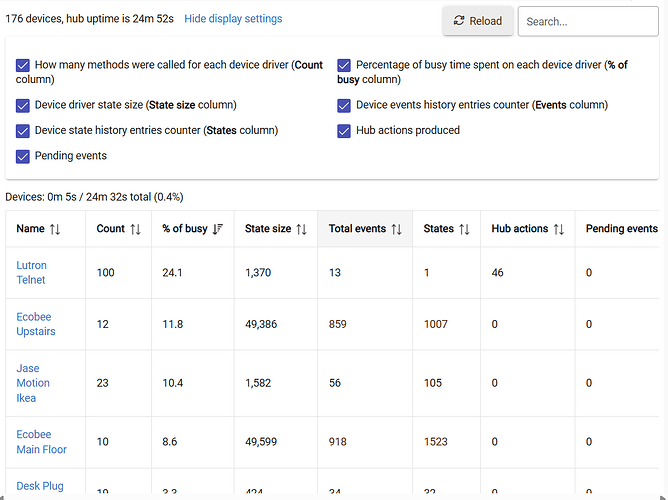Viewport: 668px width, 500px height.
Task: Sort by States column arrows icon
Action: (464, 229)
